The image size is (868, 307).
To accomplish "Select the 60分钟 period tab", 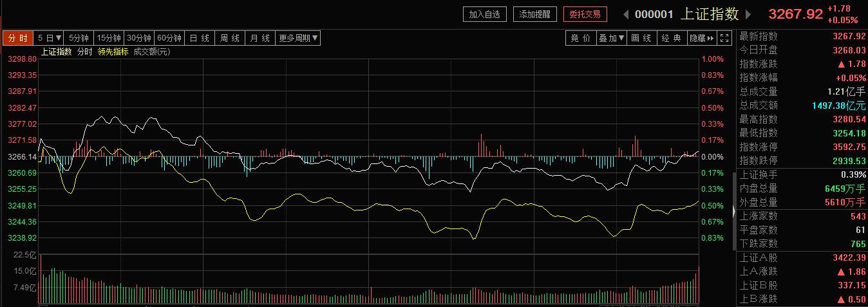I will click(169, 38).
